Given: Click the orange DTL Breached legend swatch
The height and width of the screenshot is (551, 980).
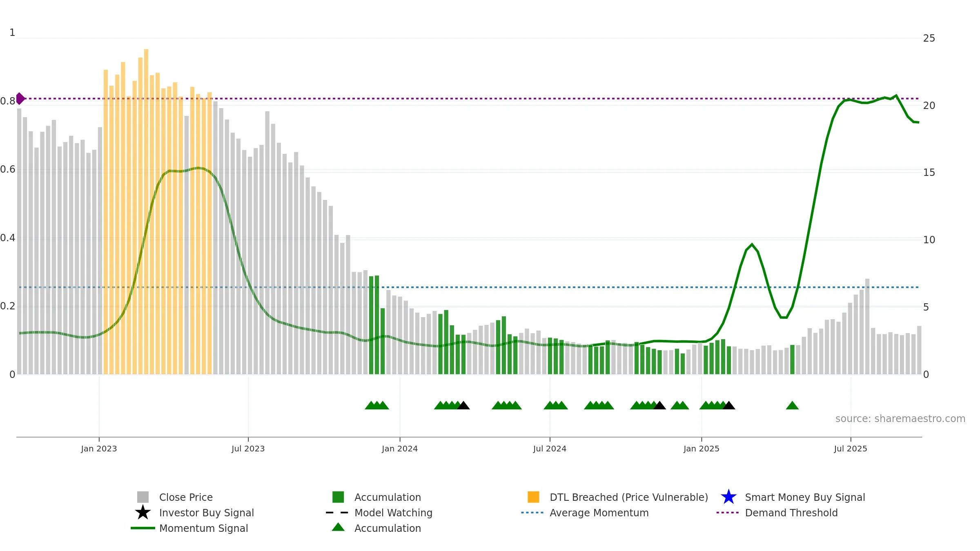Looking at the screenshot, I should [533, 497].
